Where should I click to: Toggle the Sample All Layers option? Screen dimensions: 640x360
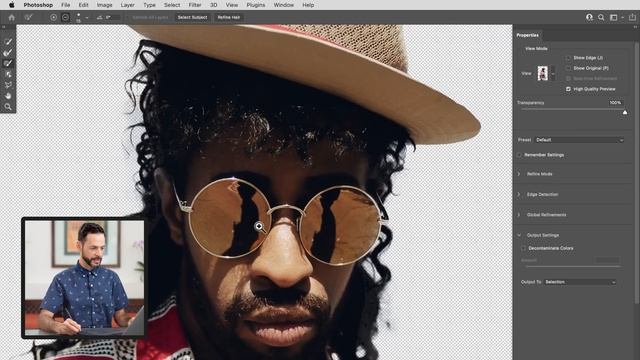pos(150,17)
